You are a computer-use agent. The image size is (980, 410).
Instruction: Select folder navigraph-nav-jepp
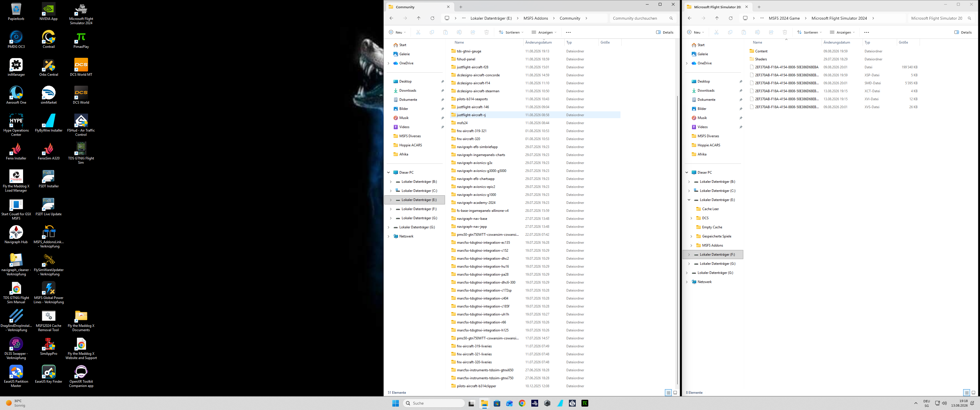[471, 227]
